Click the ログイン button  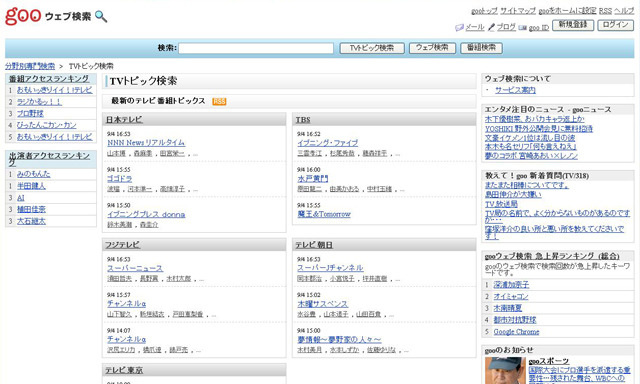coord(616,25)
